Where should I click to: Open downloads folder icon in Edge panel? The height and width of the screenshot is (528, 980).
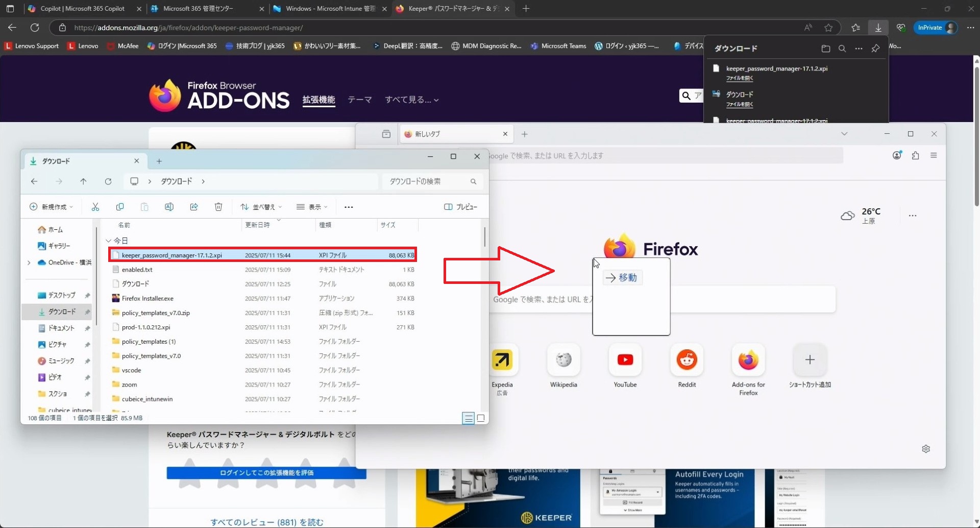(825, 49)
